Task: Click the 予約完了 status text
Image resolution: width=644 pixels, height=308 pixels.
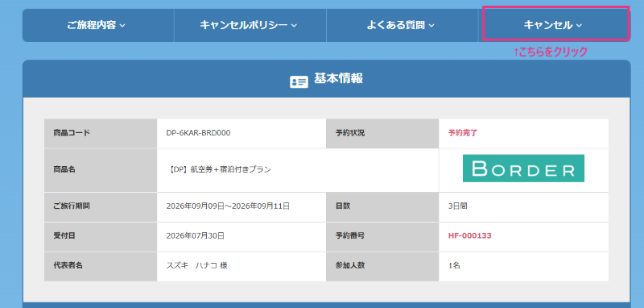Action: click(x=463, y=133)
